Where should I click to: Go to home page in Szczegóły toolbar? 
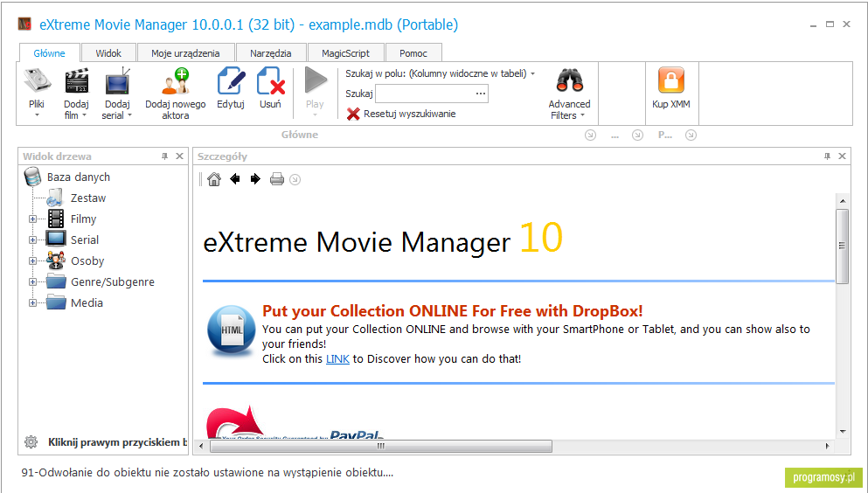tap(213, 179)
